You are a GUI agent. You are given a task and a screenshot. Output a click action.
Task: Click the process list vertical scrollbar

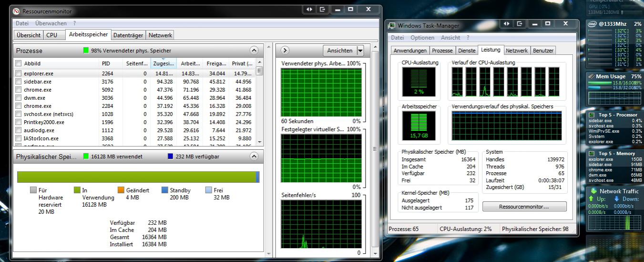[259, 102]
